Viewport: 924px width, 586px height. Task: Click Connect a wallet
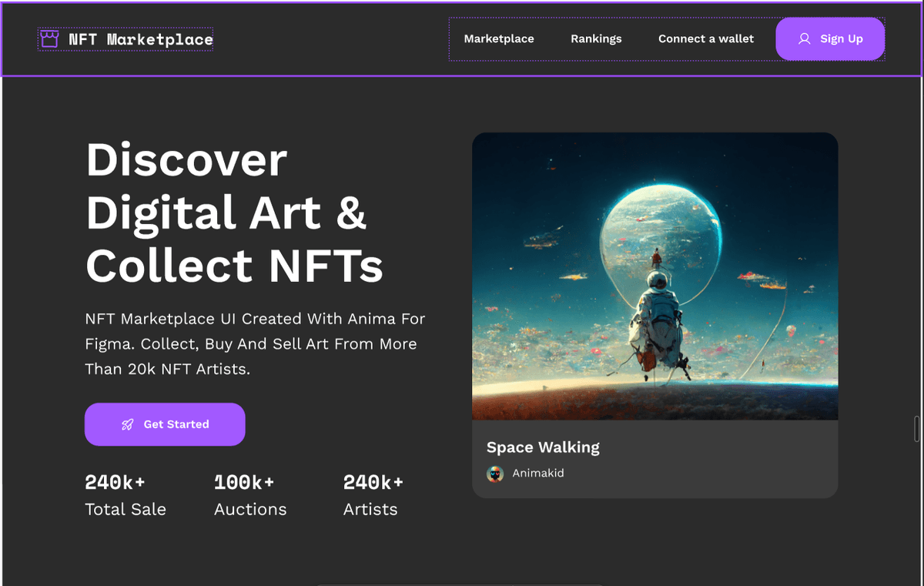click(705, 39)
